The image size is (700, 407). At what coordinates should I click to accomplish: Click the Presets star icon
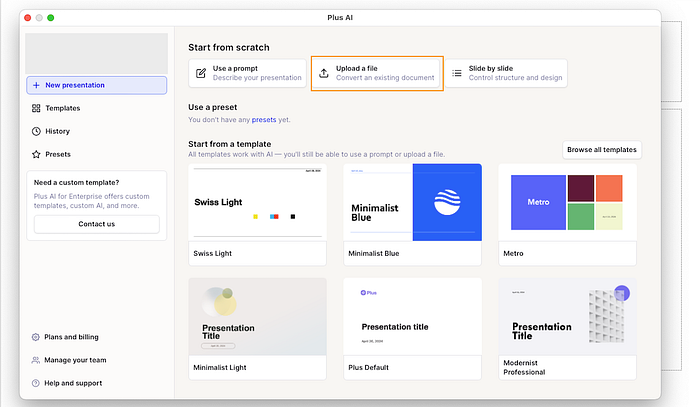click(x=36, y=154)
